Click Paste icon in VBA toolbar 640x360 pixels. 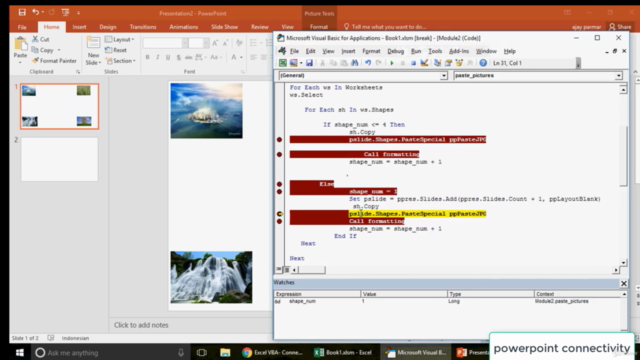click(344, 63)
